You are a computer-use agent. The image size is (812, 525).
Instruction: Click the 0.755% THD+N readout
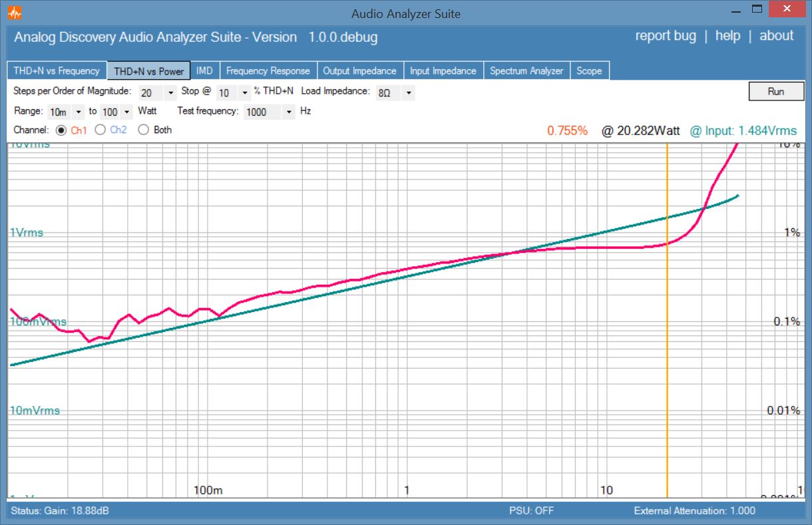568,130
